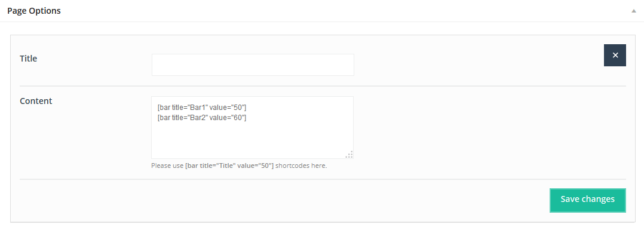Click the dark X remove button

615,55
